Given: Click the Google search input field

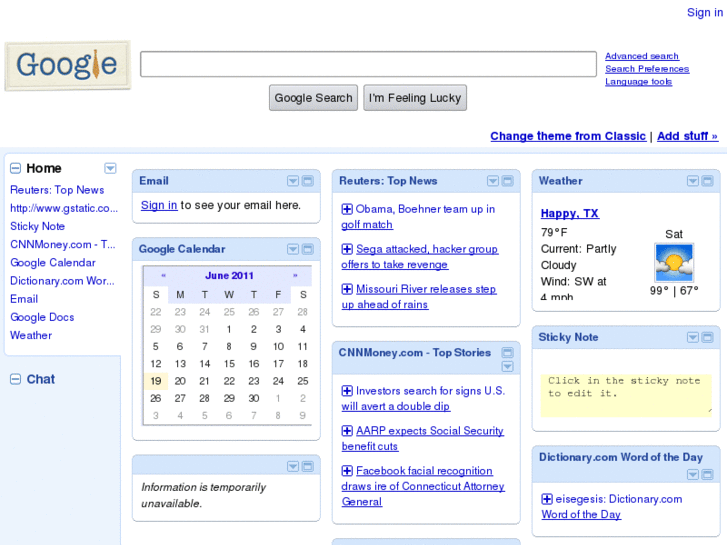Looking at the screenshot, I should [368, 64].
